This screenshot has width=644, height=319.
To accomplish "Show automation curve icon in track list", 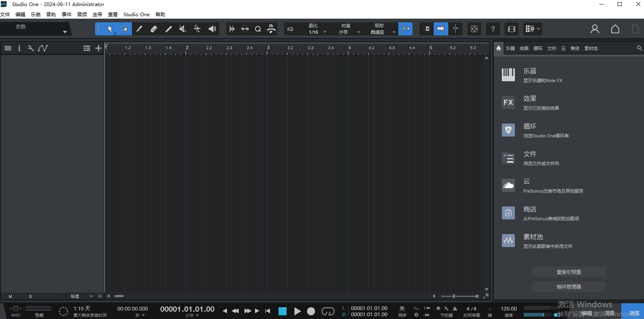I will click(x=43, y=48).
